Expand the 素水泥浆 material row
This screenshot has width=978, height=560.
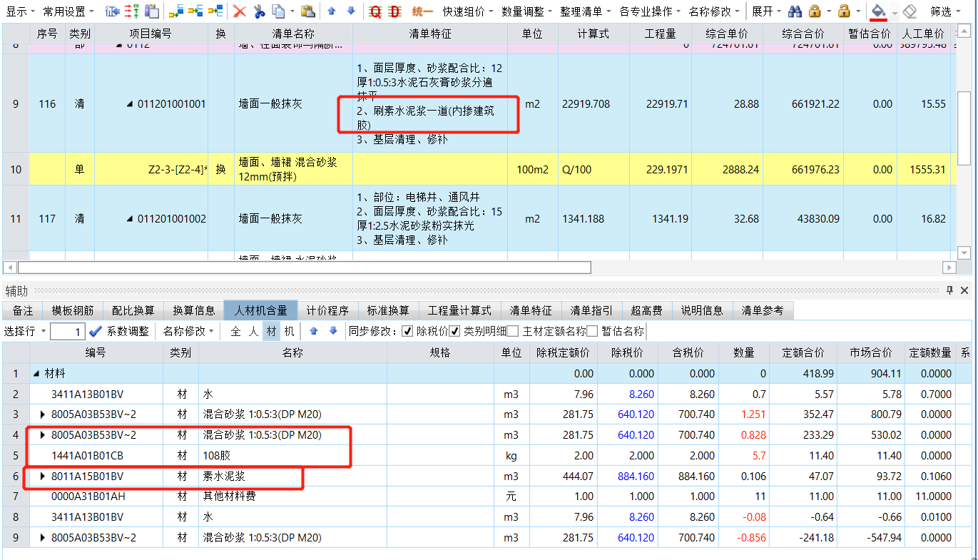click(43, 476)
